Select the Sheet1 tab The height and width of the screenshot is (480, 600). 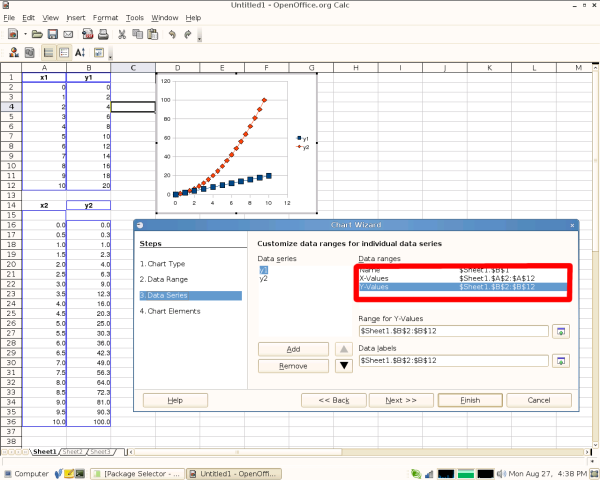44,452
